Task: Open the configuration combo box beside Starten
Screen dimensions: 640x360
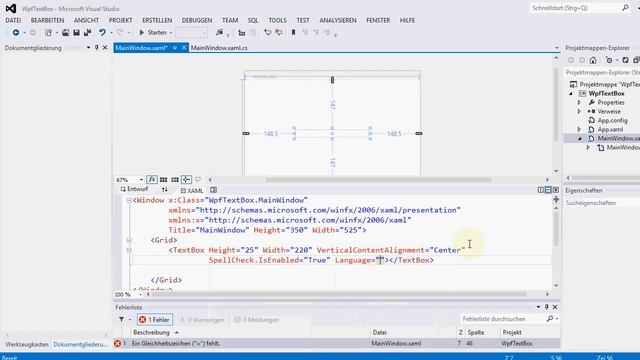Action: coord(191,32)
